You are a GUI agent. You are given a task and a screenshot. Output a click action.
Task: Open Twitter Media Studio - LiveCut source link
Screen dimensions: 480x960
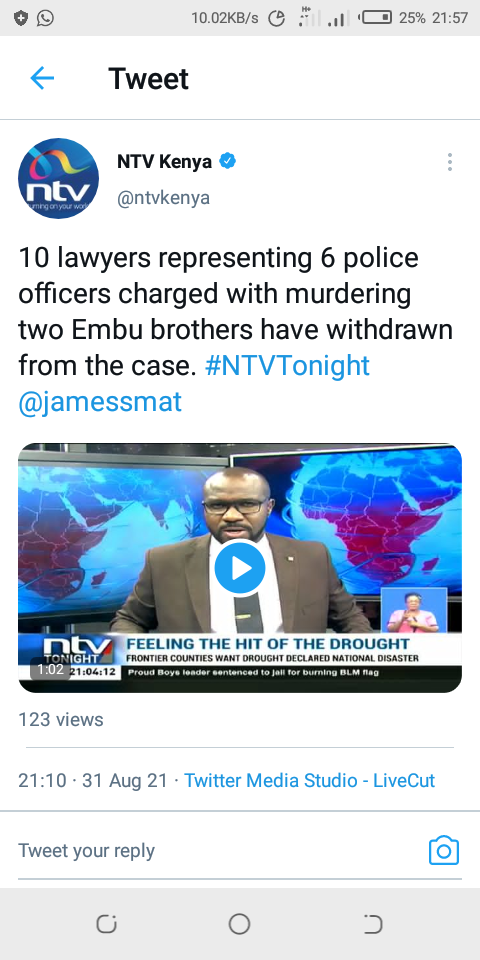coord(309,781)
